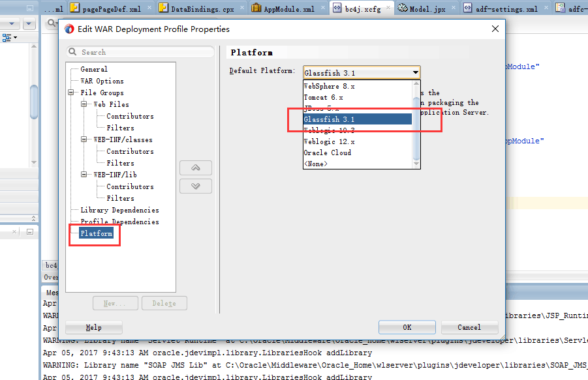Select Filters under WEB-INF/lib
The width and height of the screenshot is (588, 380).
tap(120, 198)
